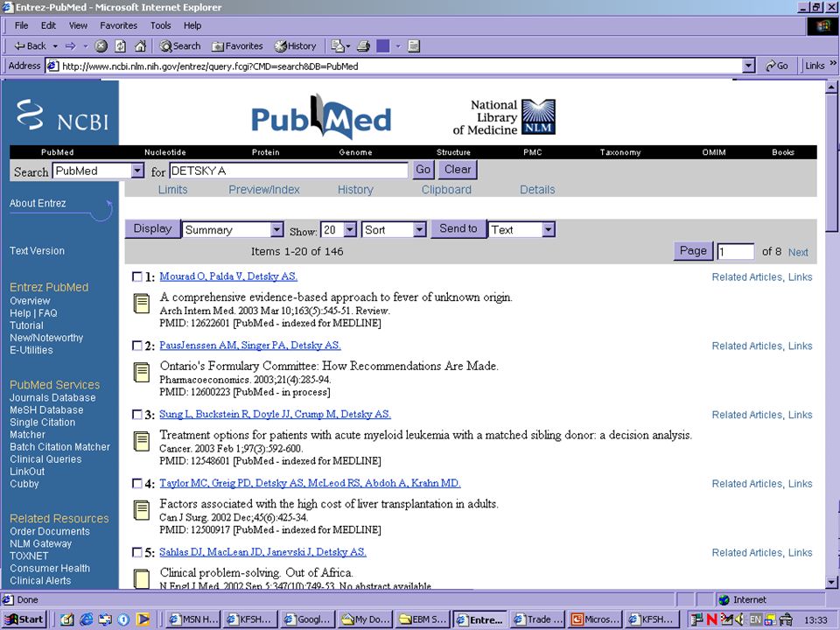Open the document icon for Out of Africa article

click(x=142, y=578)
